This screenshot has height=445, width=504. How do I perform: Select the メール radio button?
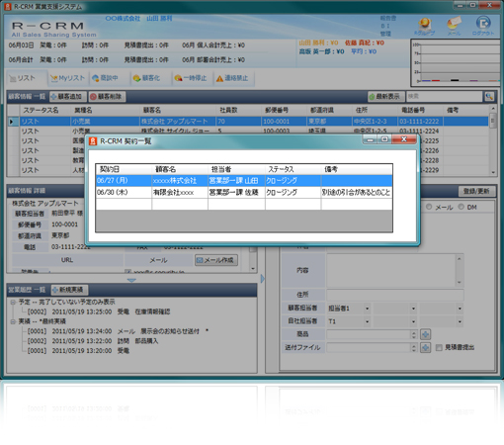(429, 207)
